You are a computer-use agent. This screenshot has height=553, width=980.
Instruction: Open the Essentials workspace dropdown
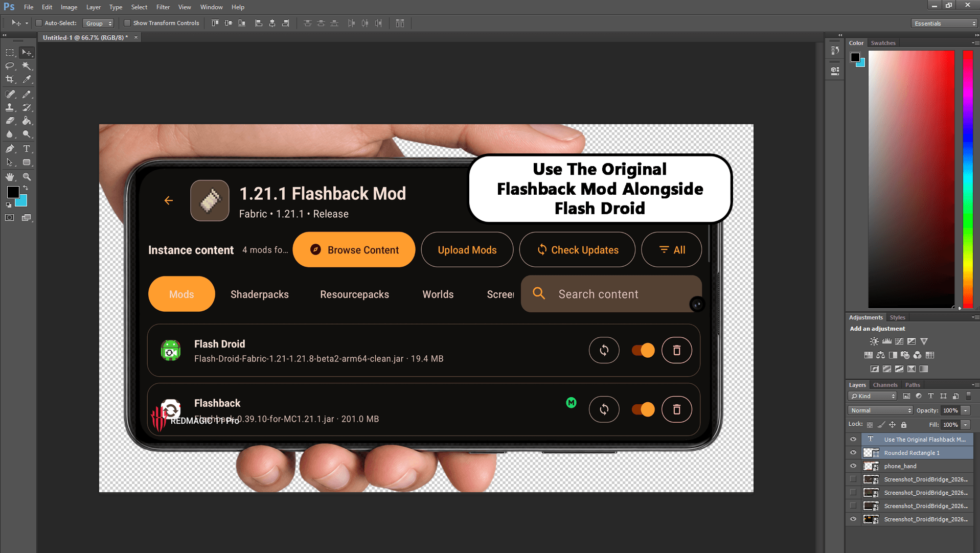(x=944, y=24)
